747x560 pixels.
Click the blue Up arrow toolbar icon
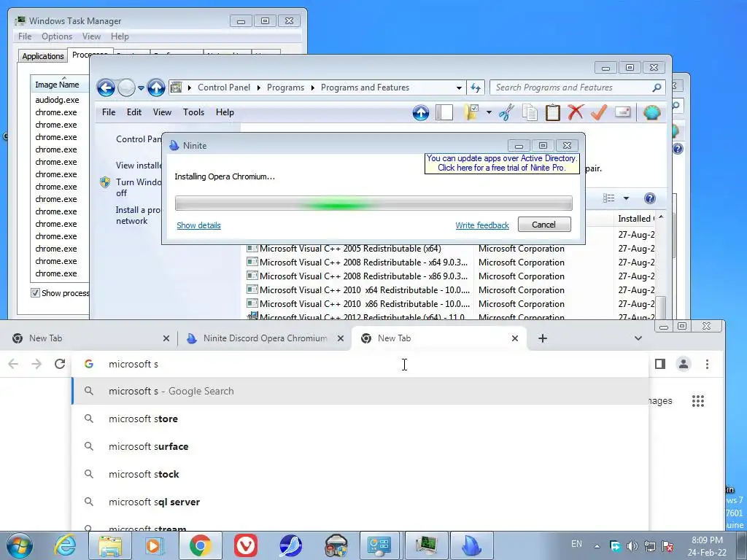click(x=421, y=113)
